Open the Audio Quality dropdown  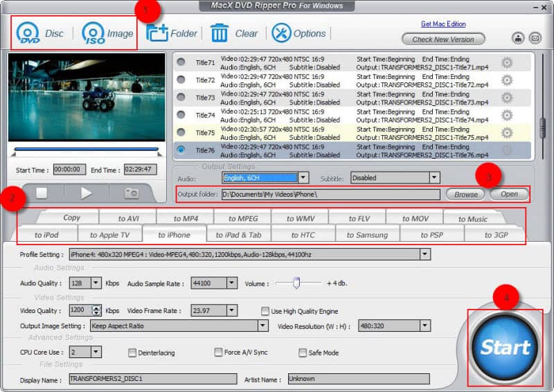(x=96, y=283)
